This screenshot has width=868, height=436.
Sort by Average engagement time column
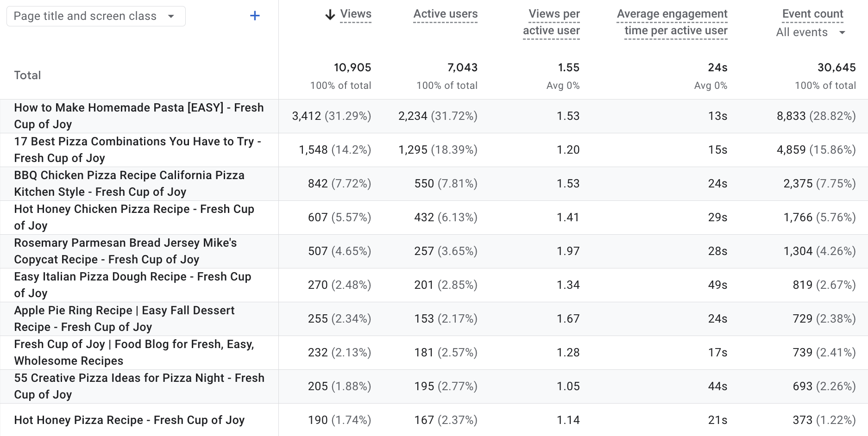(x=672, y=22)
